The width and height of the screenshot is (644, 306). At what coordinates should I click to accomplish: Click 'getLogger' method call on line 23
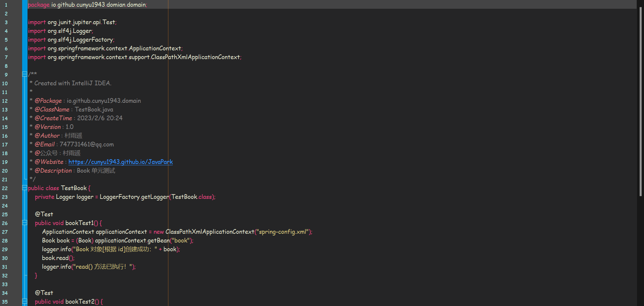click(155, 197)
